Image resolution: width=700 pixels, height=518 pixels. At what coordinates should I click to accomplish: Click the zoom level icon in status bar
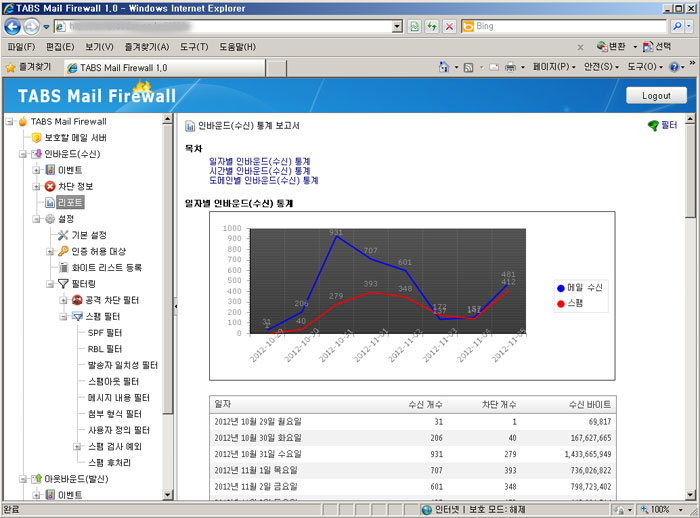coord(644,509)
